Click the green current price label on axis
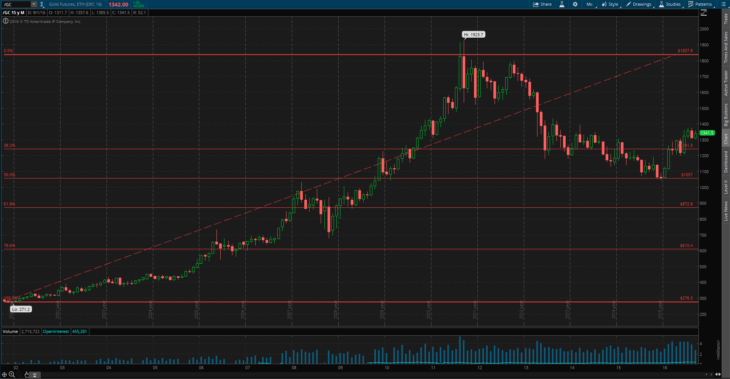The image size is (730, 379). (x=707, y=133)
